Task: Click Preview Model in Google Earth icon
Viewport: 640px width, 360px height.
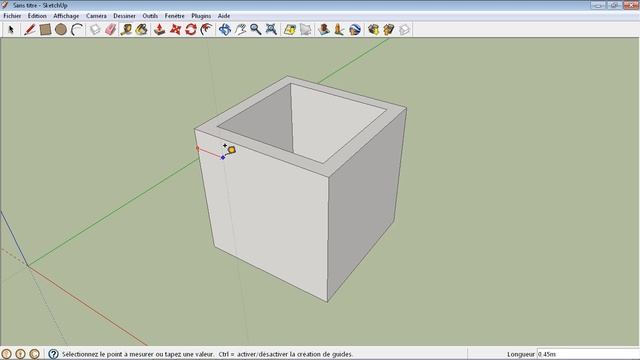Action: [355, 29]
